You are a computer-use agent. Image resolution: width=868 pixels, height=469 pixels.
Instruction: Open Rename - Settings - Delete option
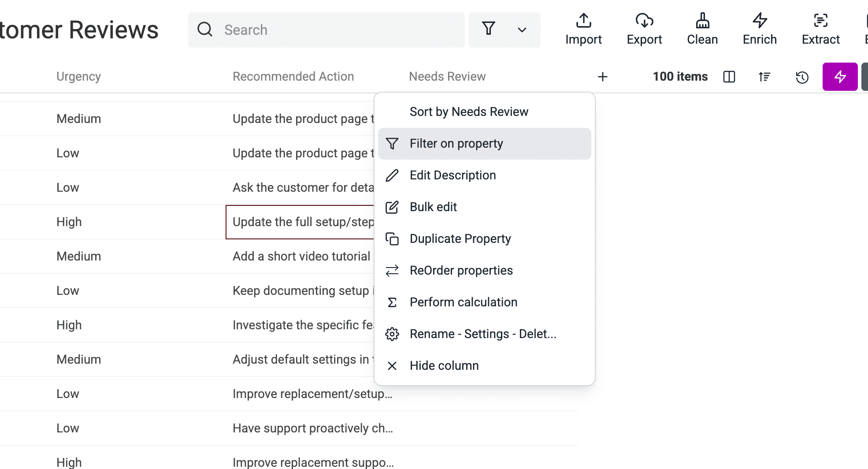pyautogui.click(x=484, y=334)
